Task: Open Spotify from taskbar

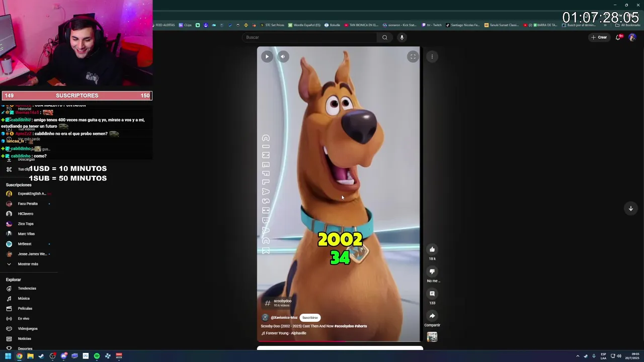Action: [97, 356]
